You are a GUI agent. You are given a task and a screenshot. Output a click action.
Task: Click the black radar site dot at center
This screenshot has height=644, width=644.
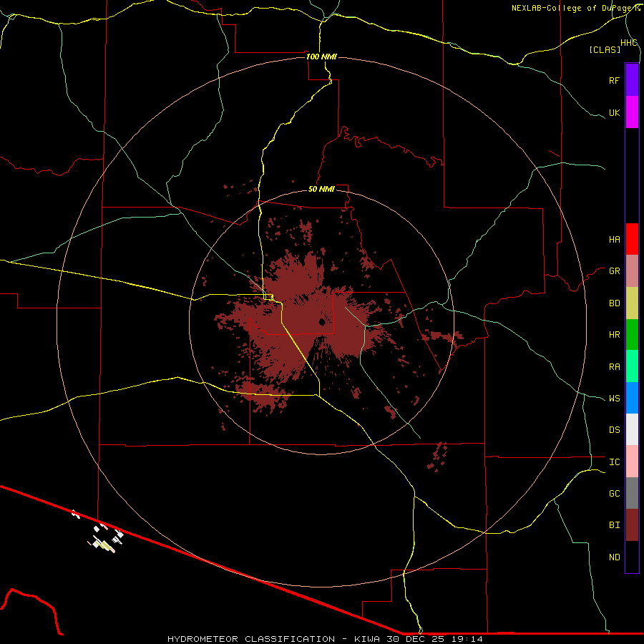[x=322, y=322]
